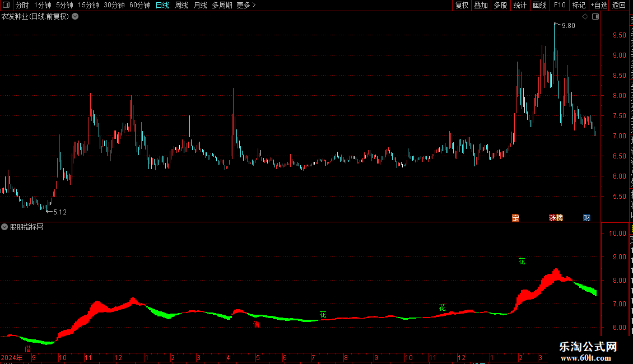The image size is (633, 364).
Task: Open 多周期 multi-period view
Action: pyautogui.click(x=222, y=5)
